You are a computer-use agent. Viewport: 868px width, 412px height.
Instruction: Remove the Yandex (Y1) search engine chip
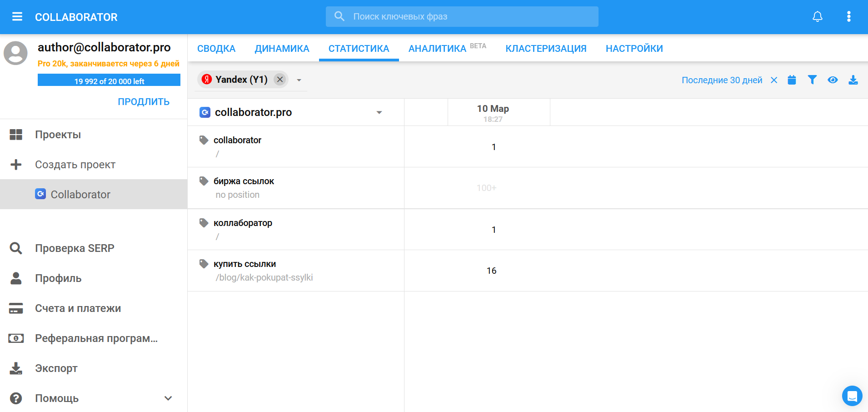click(x=280, y=80)
